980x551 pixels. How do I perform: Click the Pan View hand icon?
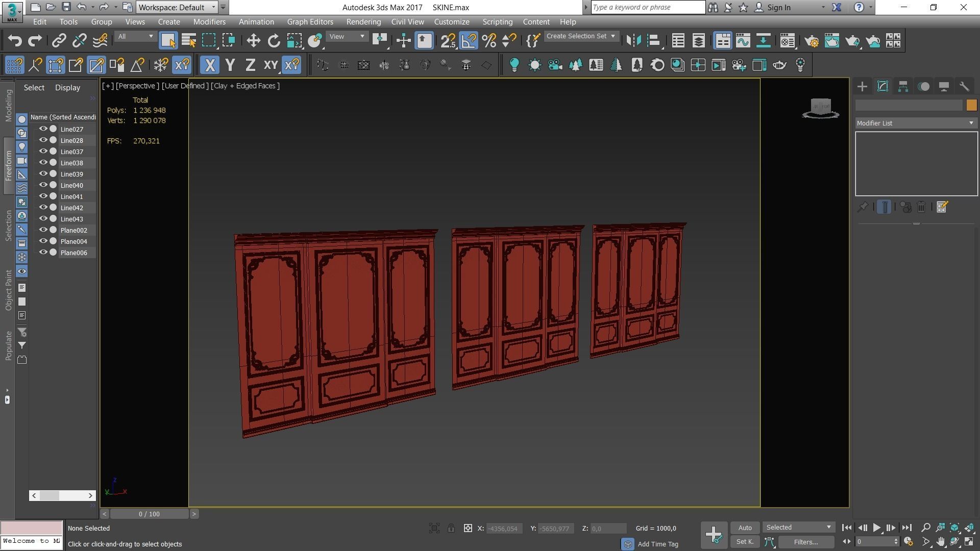point(940,542)
